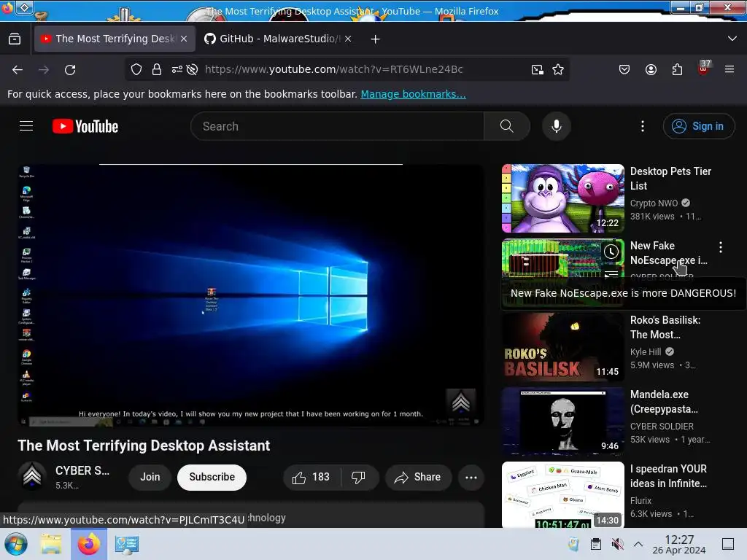This screenshot has width=747, height=560.
Task: Click the autoplay blocked icon in address bar
Action: point(193,69)
